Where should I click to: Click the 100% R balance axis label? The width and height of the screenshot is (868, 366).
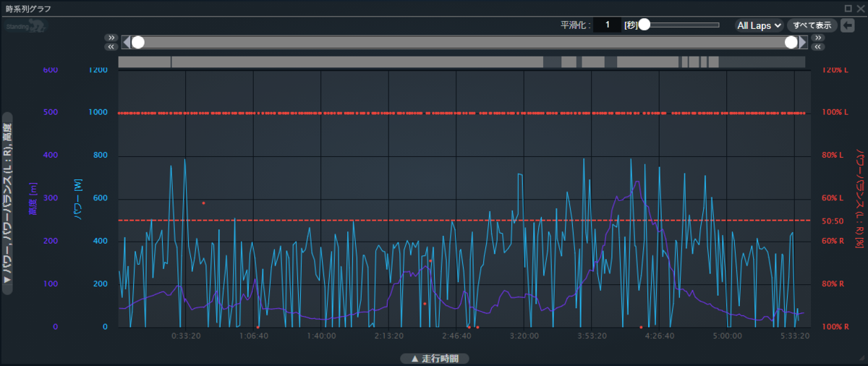pos(835,327)
